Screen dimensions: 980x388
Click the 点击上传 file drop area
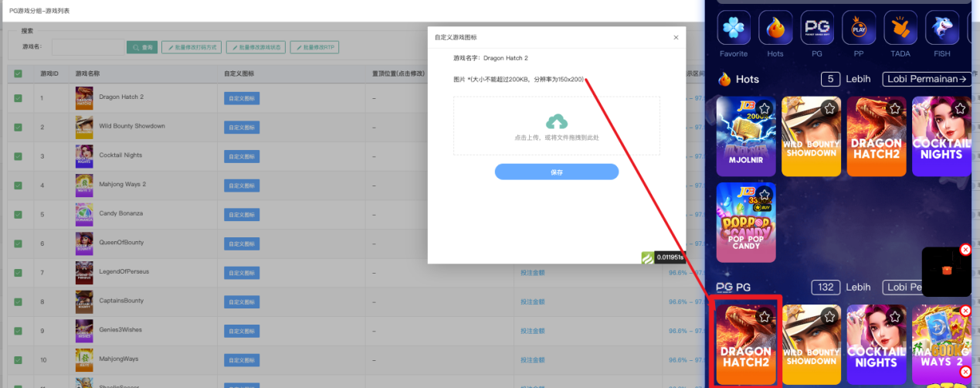tap(557, 126)
